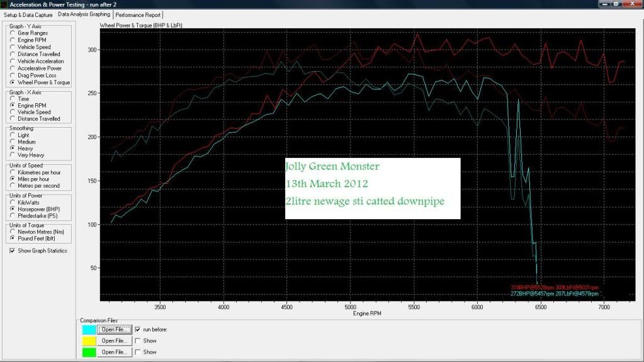This screenshot has width=644, height=362.
Task: Choose Vehicle Acceleration Y axis option
Action: 13,62
